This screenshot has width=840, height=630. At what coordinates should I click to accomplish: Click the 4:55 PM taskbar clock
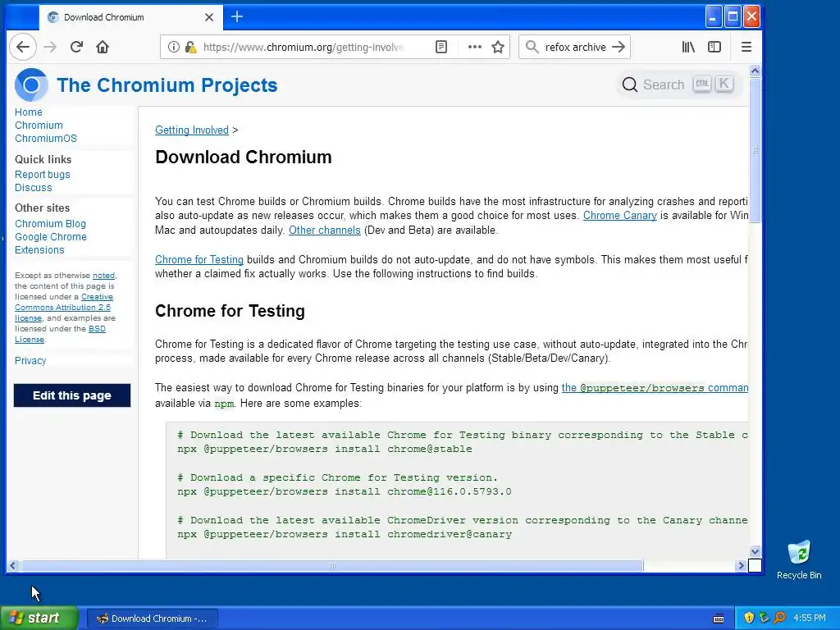[x=810, y=619]
